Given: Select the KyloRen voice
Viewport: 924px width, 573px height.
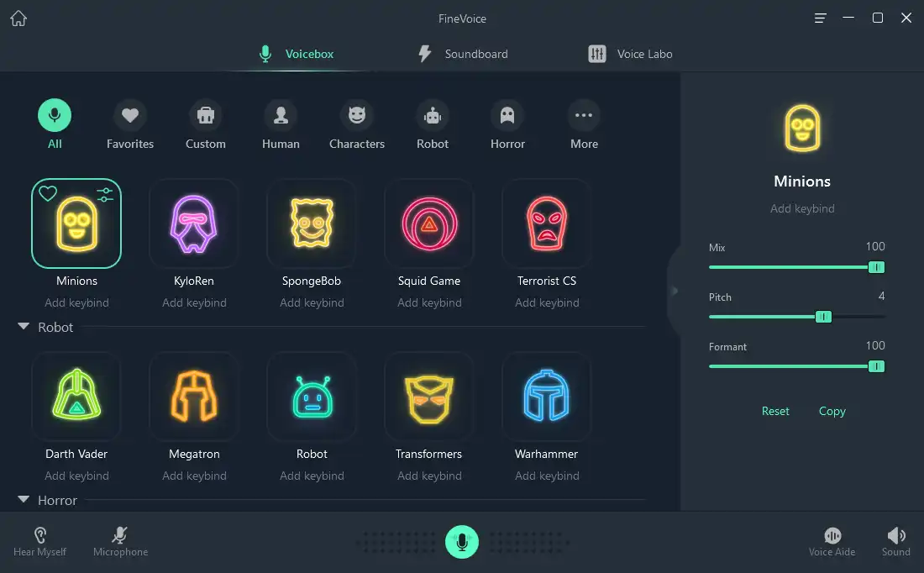Looking at the screenshot, I should (x=194, y=223).
